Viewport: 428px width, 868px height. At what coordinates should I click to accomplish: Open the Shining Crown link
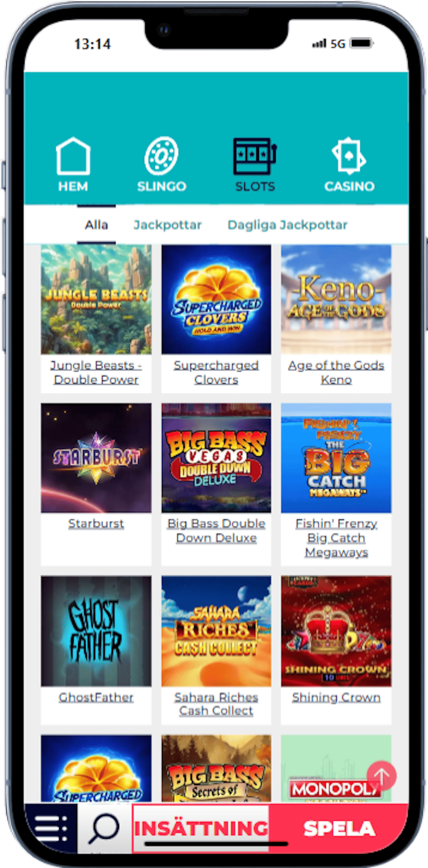coord(336,697)
